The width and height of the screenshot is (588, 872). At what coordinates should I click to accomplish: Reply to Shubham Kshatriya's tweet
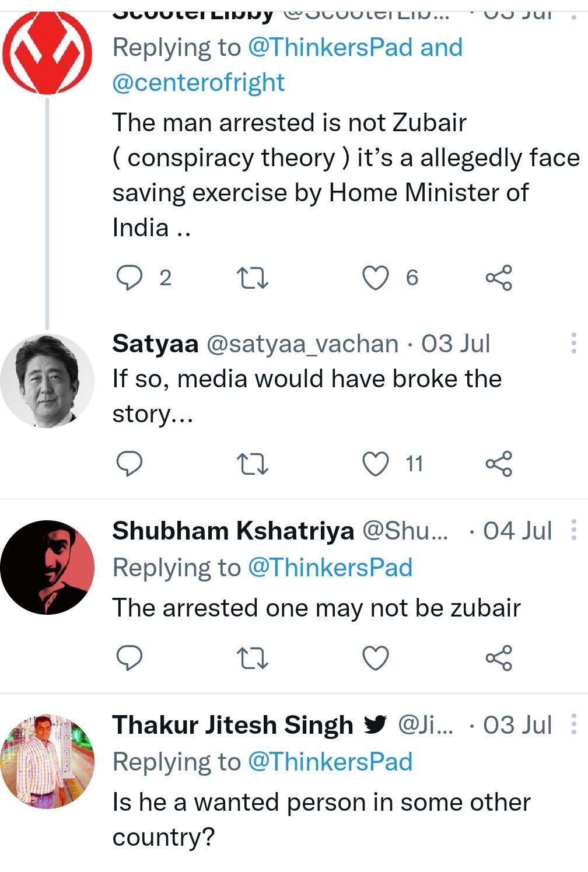coord(129,658)
